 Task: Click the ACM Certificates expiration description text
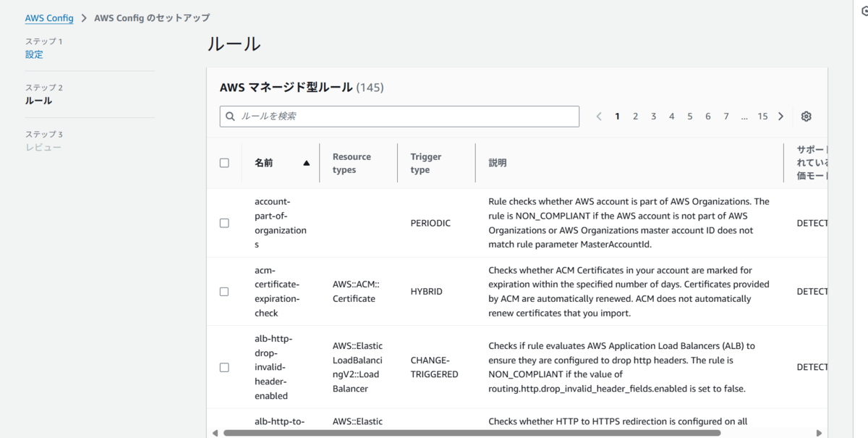629,292
